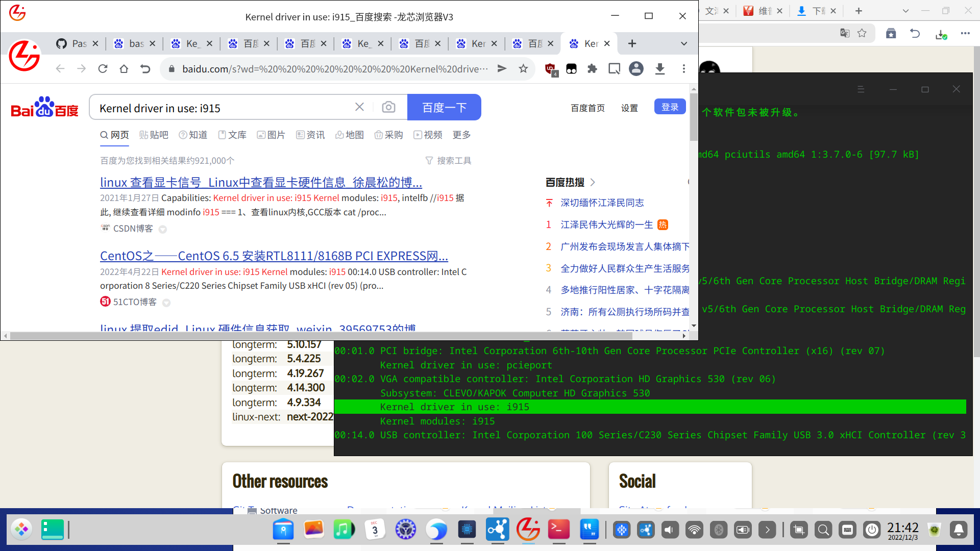
Task: Click the horizontal scrollbar of the page
Action: [x=321, y=336]
